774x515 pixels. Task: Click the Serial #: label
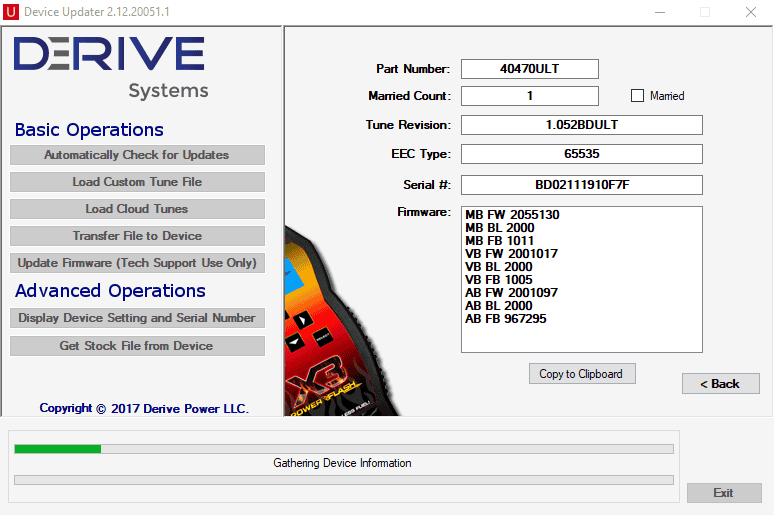pos(427,185)
